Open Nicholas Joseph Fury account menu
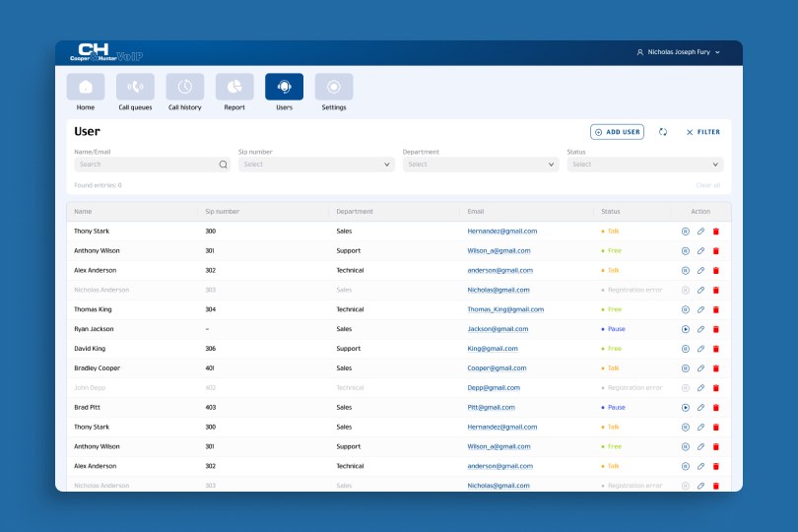Image resolution: width=798 pixels, height=532 pixels. [x=679, y=52]
